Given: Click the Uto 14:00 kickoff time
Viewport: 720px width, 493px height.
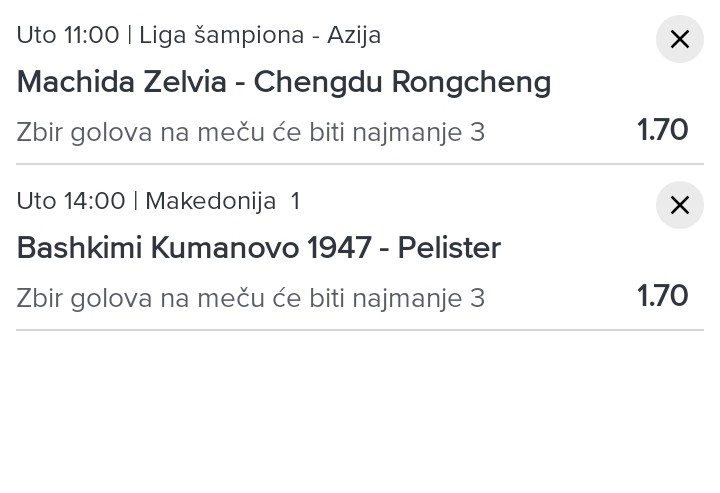Looking at the screenshot, I should tap(70, 201).
